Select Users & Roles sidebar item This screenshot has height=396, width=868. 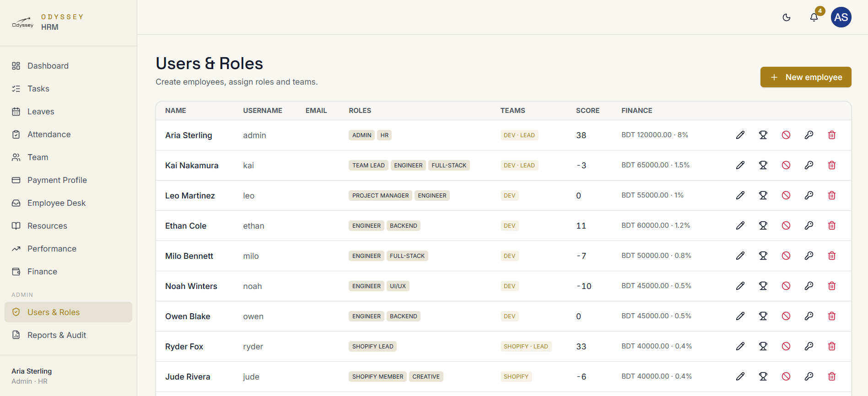pos(68,312)
